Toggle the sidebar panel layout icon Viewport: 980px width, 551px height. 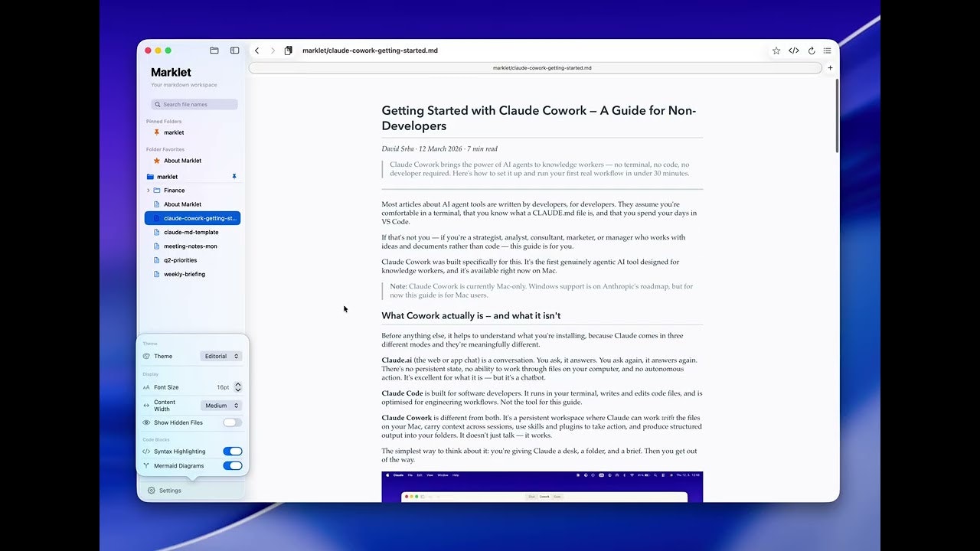[235, 51]
